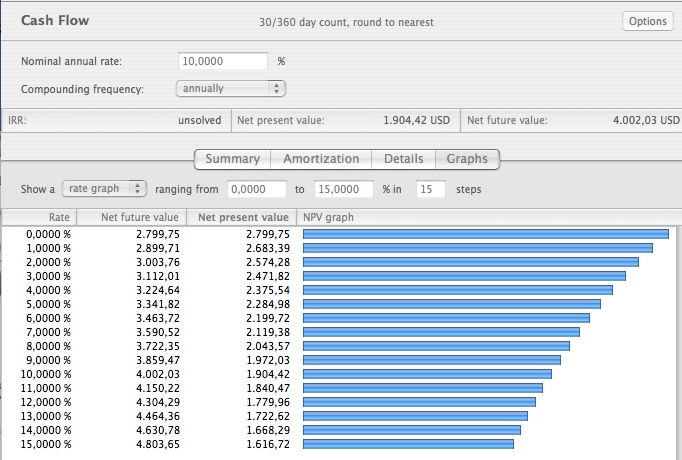Sort by the Rate column header
682x460 pixels.
(40, 217)
